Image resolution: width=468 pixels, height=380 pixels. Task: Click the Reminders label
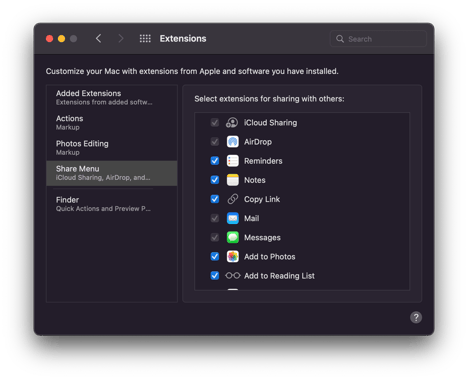pos(263,161)
